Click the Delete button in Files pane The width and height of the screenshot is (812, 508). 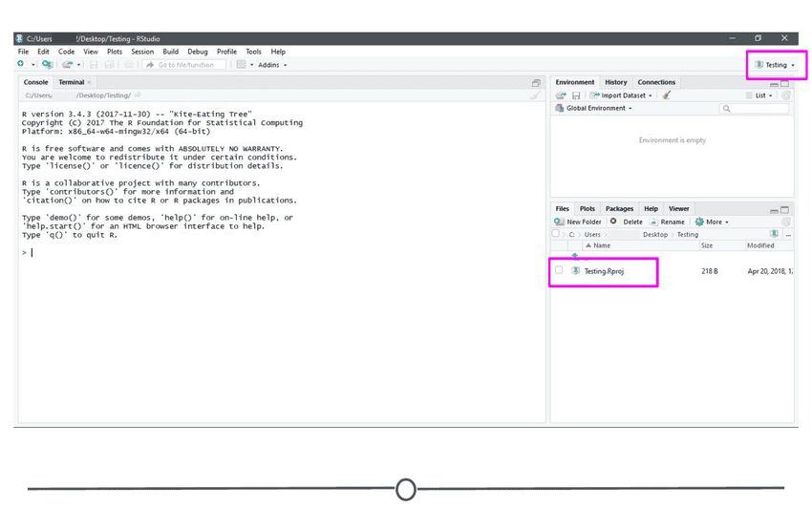coord(626,222)
